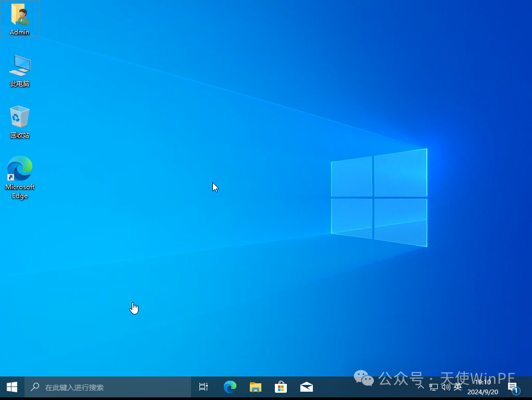Open the volume speaker control
This screenshot has width=532, height=400.
coord(446,387)
